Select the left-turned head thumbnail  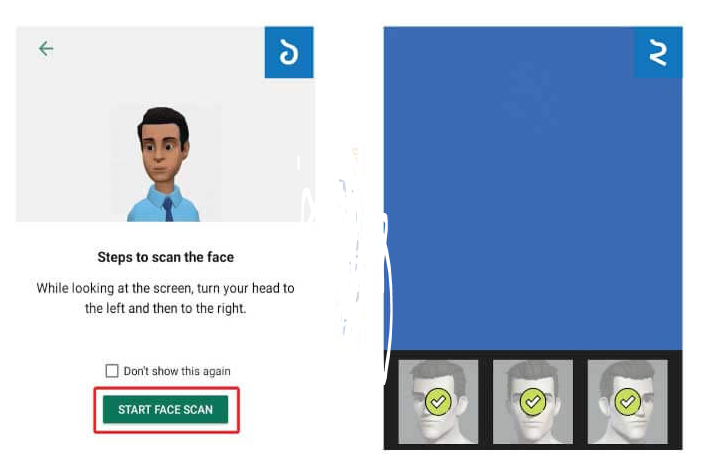click(x=438, y=402)
